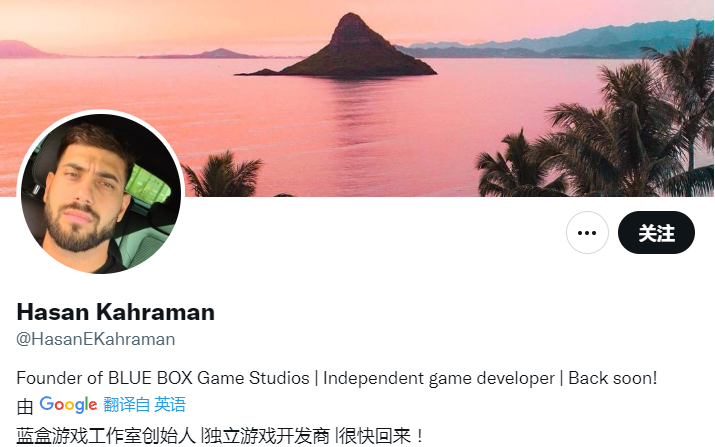Click the 由 character before the Google logo
715x447 pixels.
(25, 406)
